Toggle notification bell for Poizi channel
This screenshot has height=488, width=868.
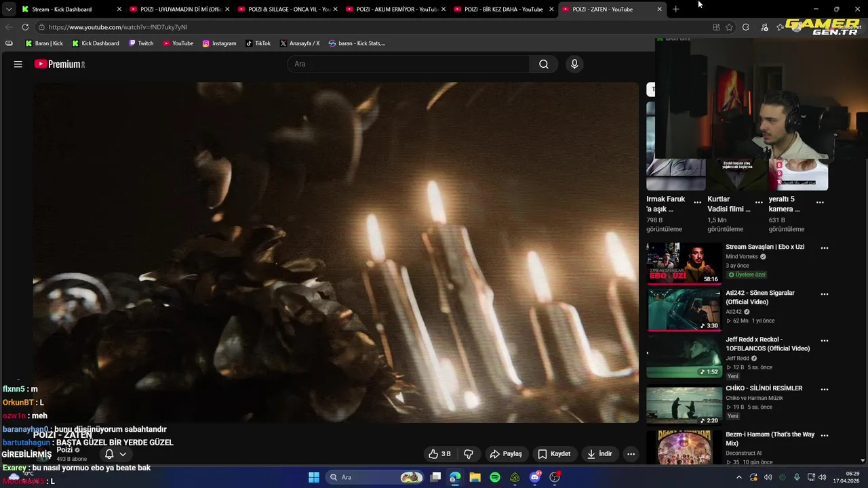(109, 454)
